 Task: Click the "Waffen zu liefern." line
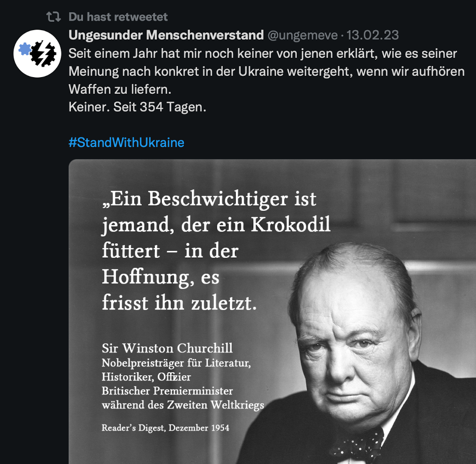(x=120, y=89)
